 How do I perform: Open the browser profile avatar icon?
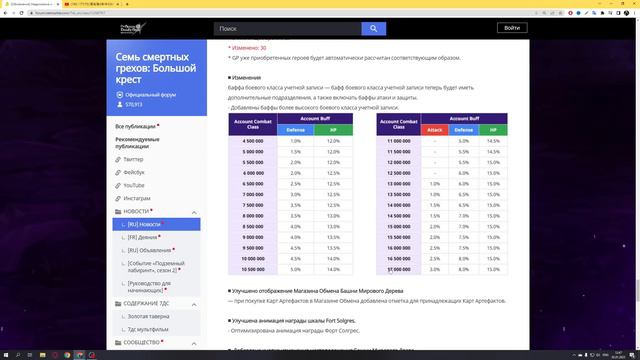point(627,13)
